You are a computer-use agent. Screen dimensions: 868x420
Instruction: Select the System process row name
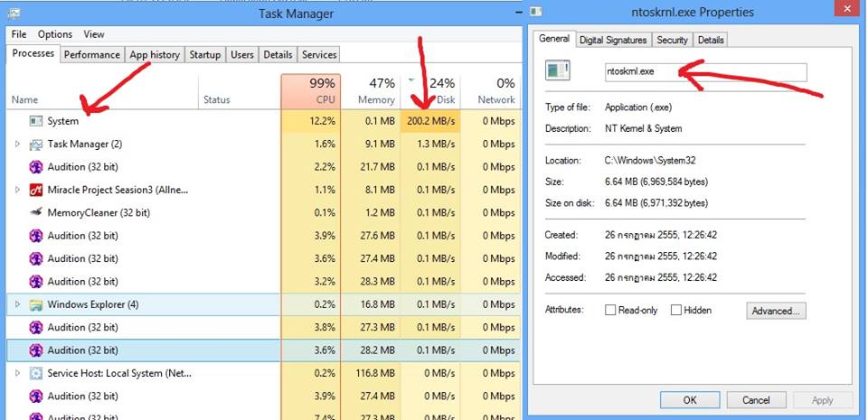[62, 121]
